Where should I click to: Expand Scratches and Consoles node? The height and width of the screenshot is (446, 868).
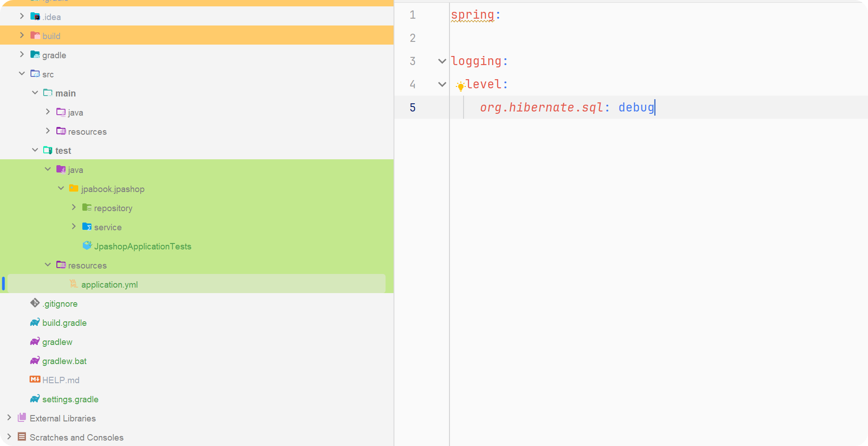click(9, 437)
